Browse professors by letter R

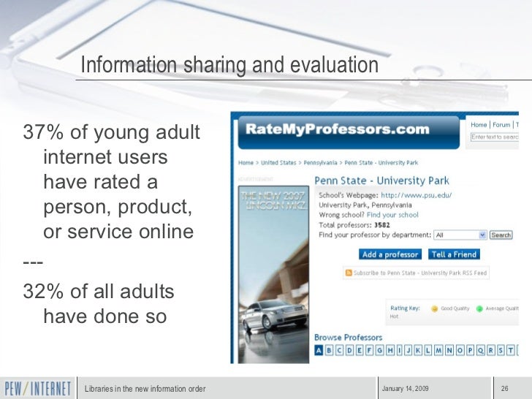(491, 351)
